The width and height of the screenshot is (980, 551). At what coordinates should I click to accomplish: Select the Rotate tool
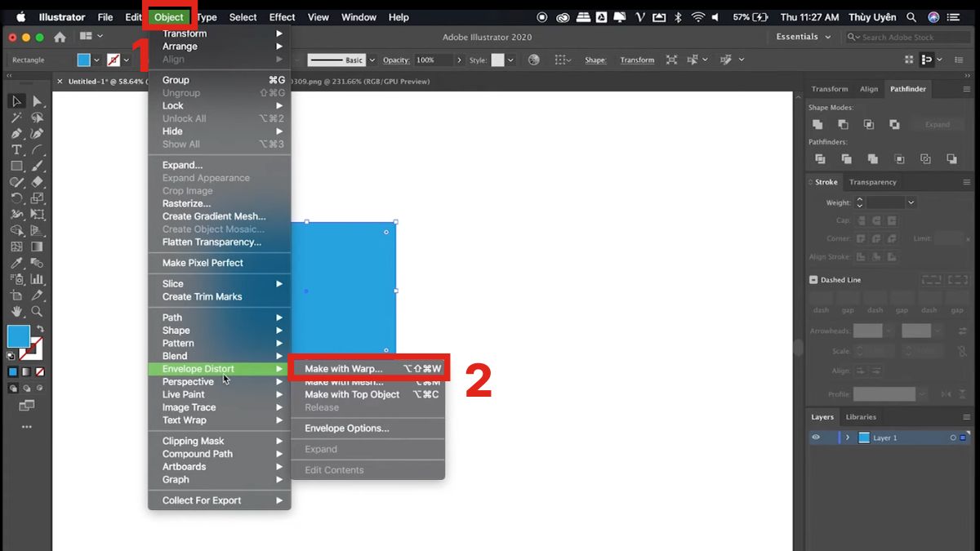(16, 198)
